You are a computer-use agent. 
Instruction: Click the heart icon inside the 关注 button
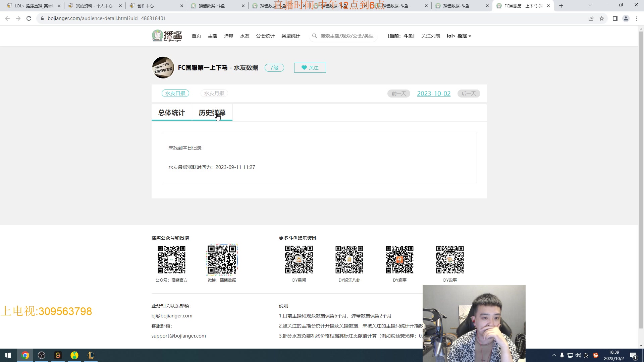coord(304,67)
